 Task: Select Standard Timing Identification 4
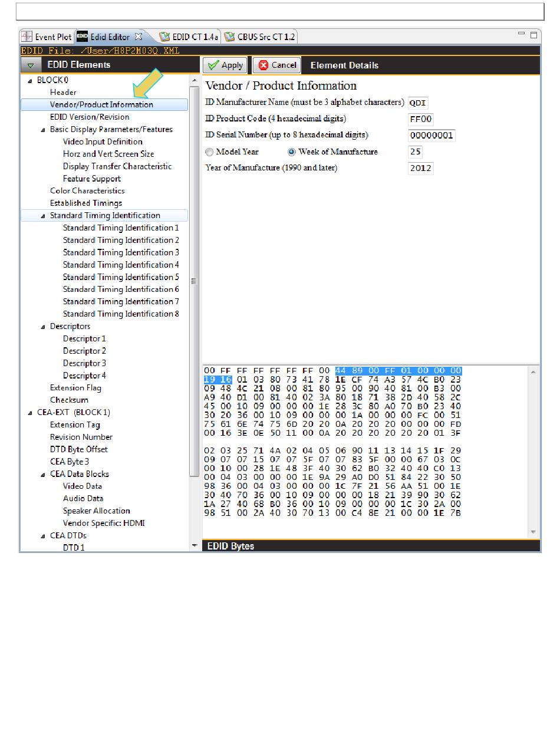pos(121,265)
